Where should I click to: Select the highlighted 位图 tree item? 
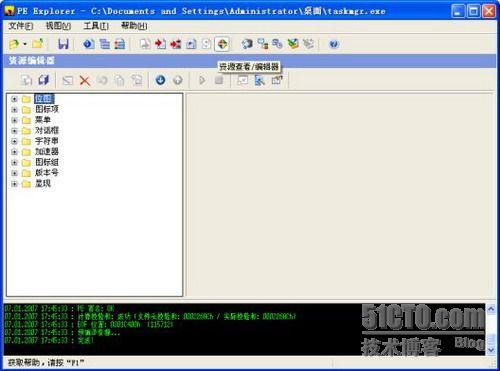tap(44, 99)
